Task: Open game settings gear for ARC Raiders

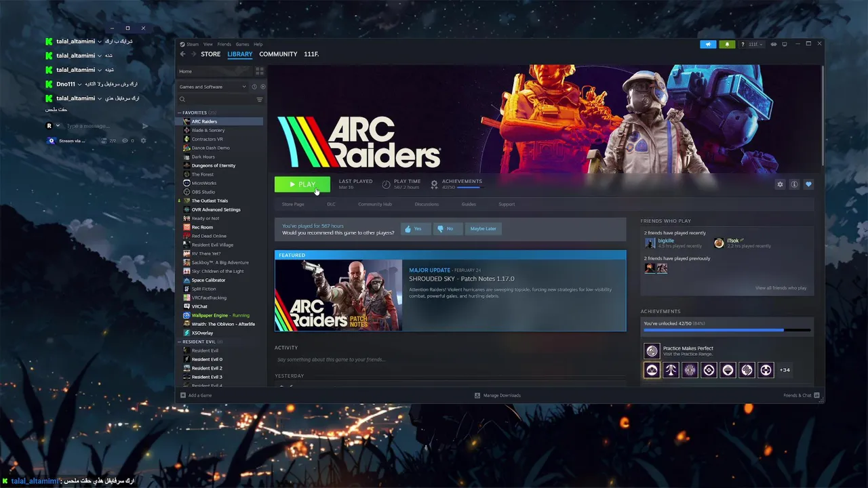Action: coord(780,184)
